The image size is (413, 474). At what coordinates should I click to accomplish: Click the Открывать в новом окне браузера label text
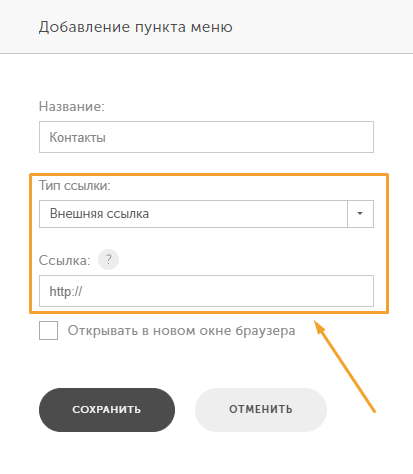tap(181, 331)
